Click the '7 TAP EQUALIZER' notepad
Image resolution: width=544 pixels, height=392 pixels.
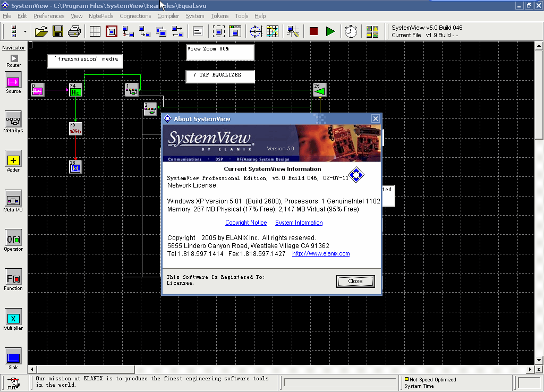click(220, 76)
